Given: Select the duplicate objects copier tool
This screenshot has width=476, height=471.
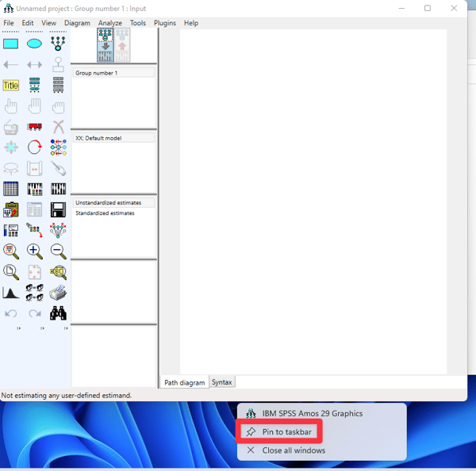Looking at the screenshot, I should click(x=10, y=127).
